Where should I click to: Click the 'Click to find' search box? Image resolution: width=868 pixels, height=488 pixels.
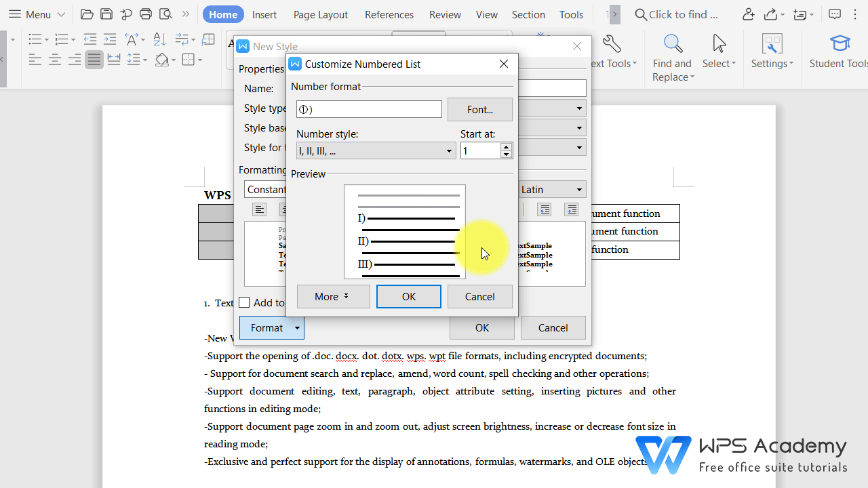(x=676, y=14)
